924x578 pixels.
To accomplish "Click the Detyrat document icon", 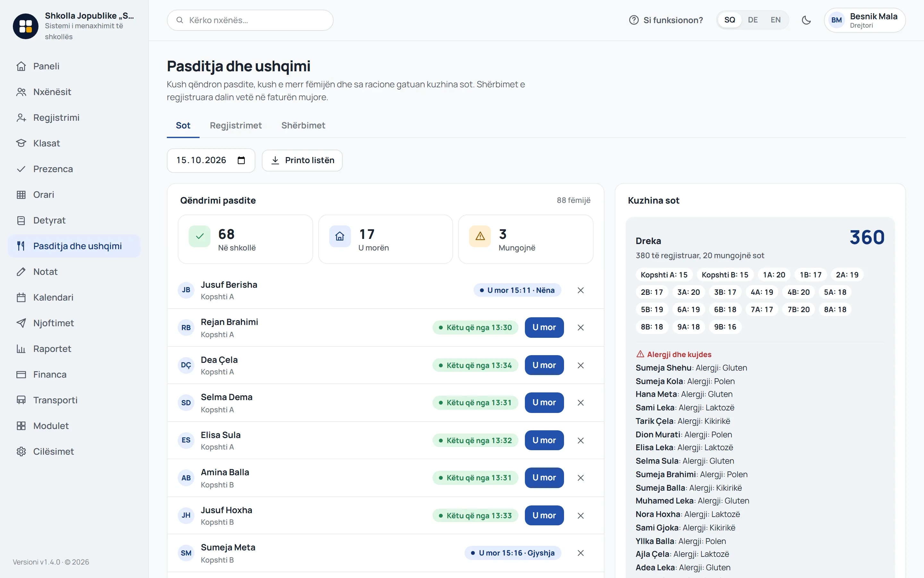I will pyautogui.click(x=21, y=220).
